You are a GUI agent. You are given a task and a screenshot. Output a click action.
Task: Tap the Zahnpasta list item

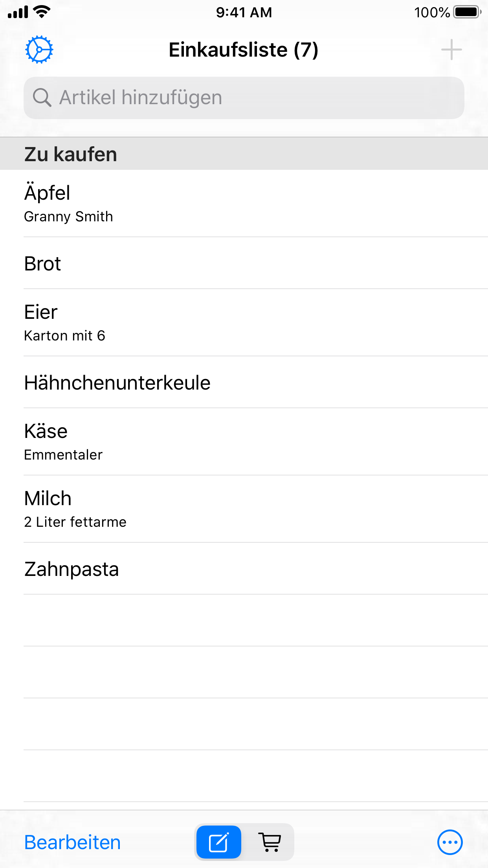[x=244, y=568]
